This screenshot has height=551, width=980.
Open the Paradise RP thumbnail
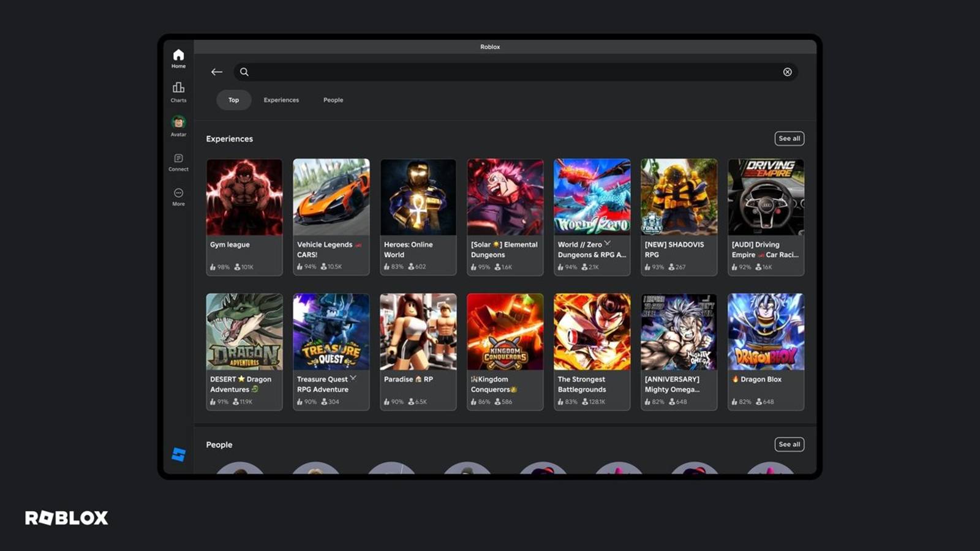[418, 332]
